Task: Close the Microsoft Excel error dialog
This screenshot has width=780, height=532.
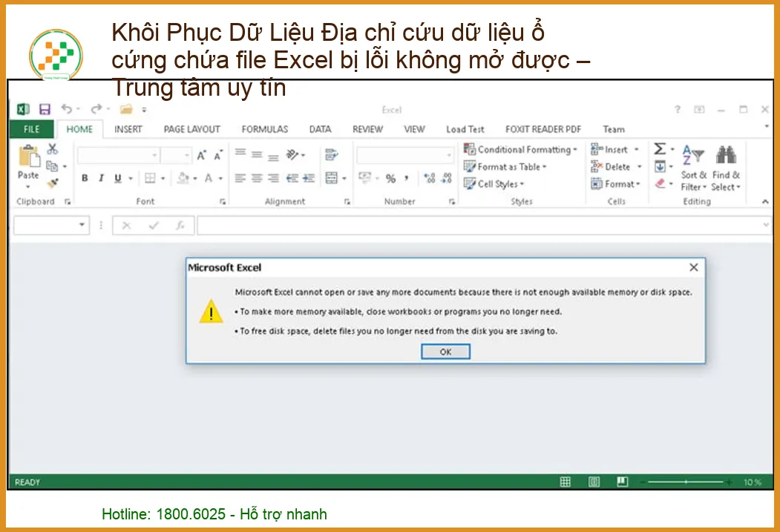Action: (x=694, y=268)
